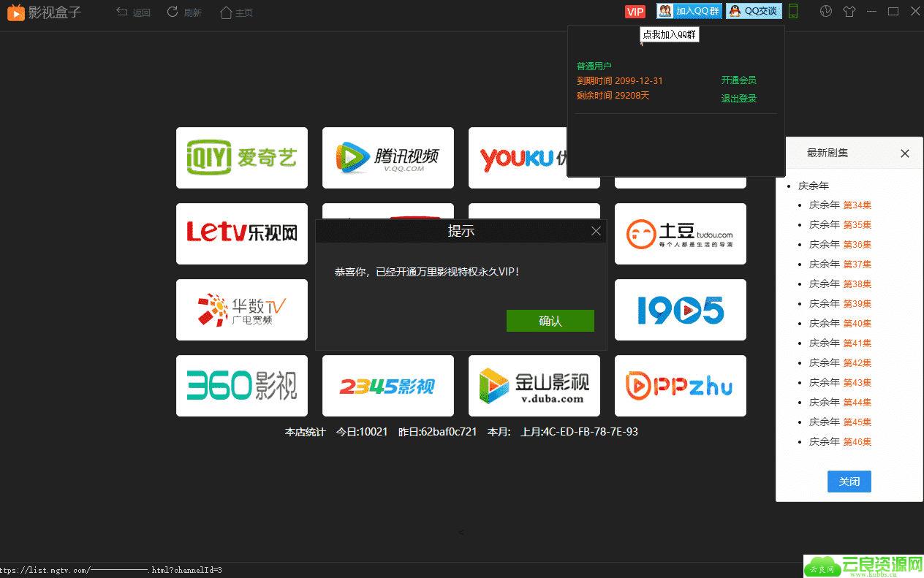The image size is (924, 578).
Task: Open the 360影视 tile
Action: (242, 386)
